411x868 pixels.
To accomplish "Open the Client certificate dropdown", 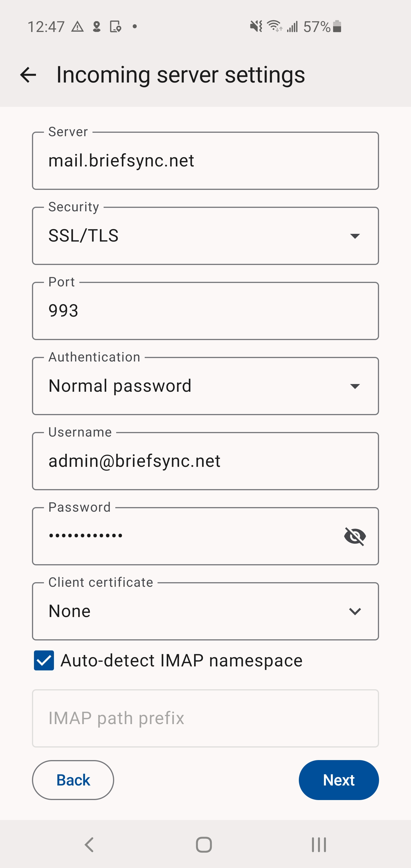I will point(205,611).
